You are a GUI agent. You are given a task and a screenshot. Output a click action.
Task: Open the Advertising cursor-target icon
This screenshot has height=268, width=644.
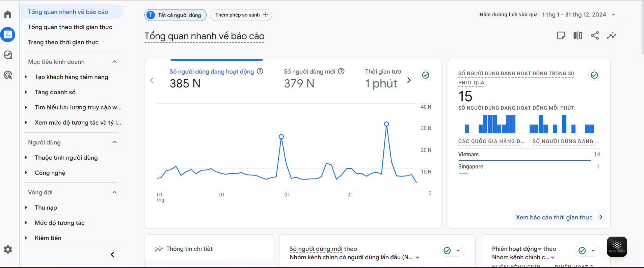(8, 75)
